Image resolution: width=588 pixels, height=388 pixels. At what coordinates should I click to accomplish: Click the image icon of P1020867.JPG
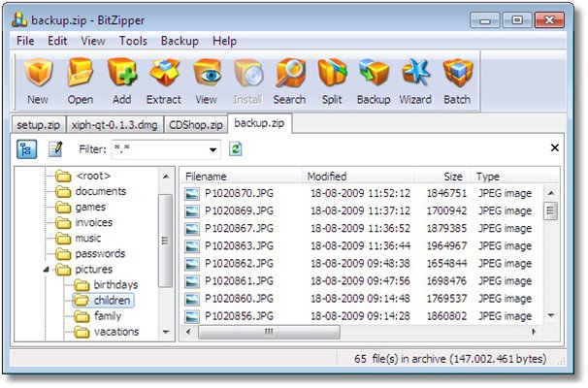click(x=192, y=229)
